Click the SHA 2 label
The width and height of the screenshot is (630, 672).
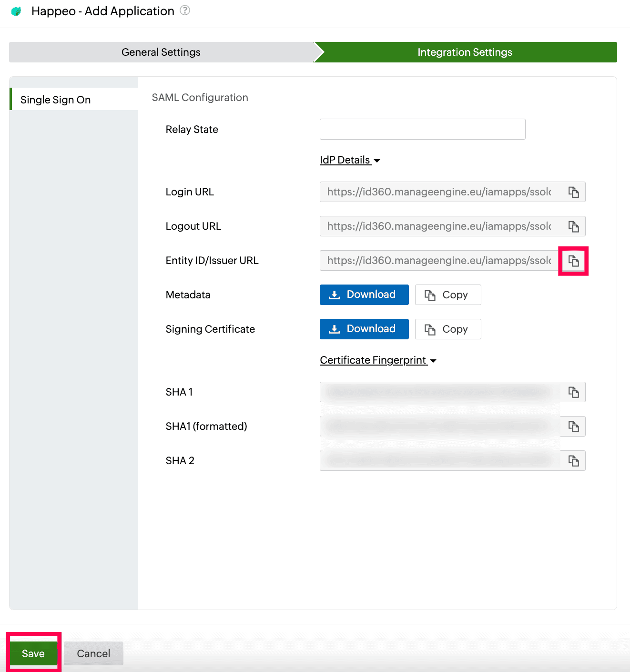(x=180, y=461)
